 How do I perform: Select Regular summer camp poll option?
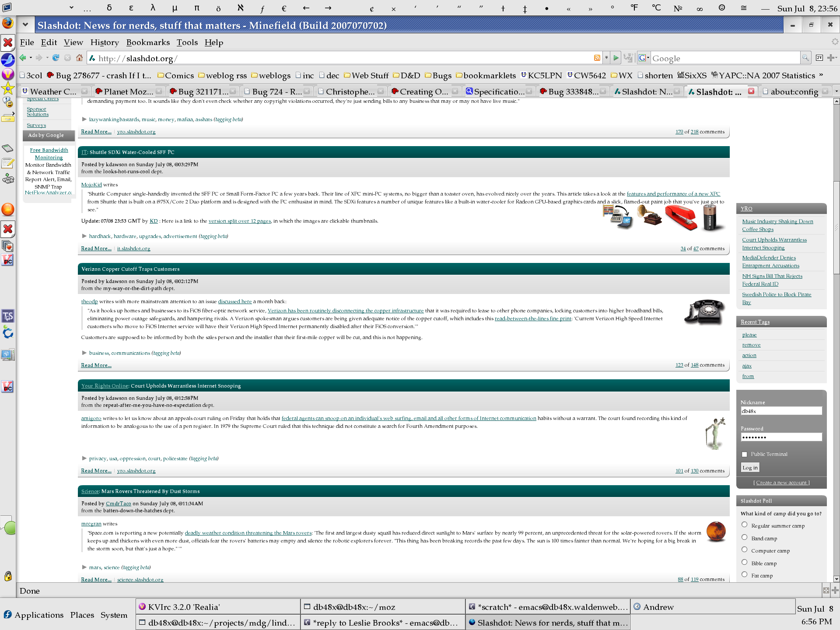click(x=745, y=525)
